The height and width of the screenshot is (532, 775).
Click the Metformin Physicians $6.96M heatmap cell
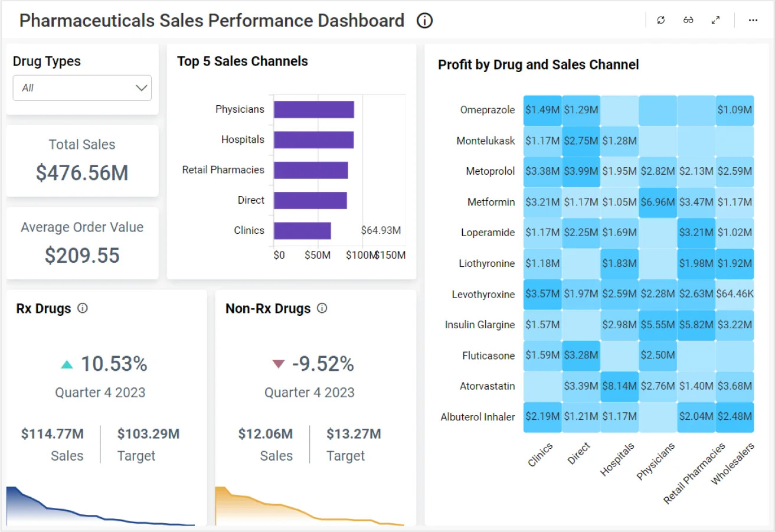658,203
